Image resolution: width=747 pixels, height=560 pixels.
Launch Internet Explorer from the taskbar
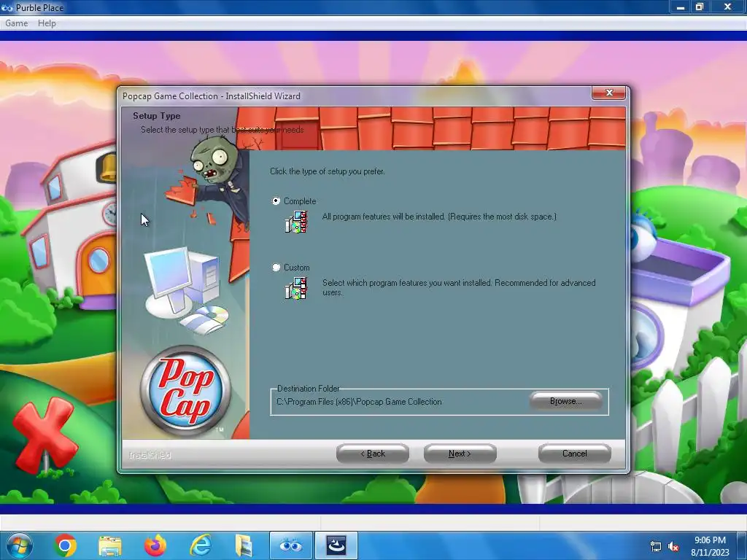click(x=200, y=545)
